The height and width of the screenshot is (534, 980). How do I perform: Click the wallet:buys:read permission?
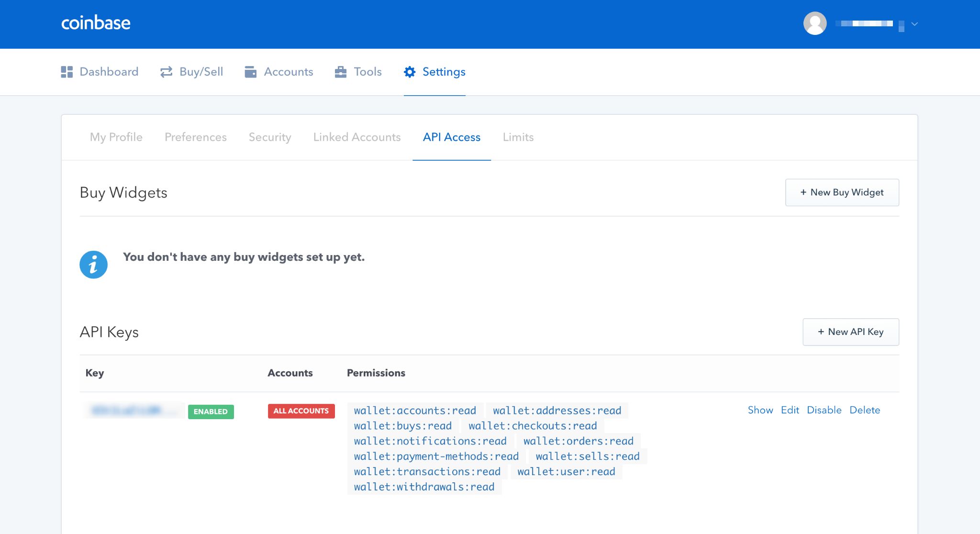click(403, 426)
